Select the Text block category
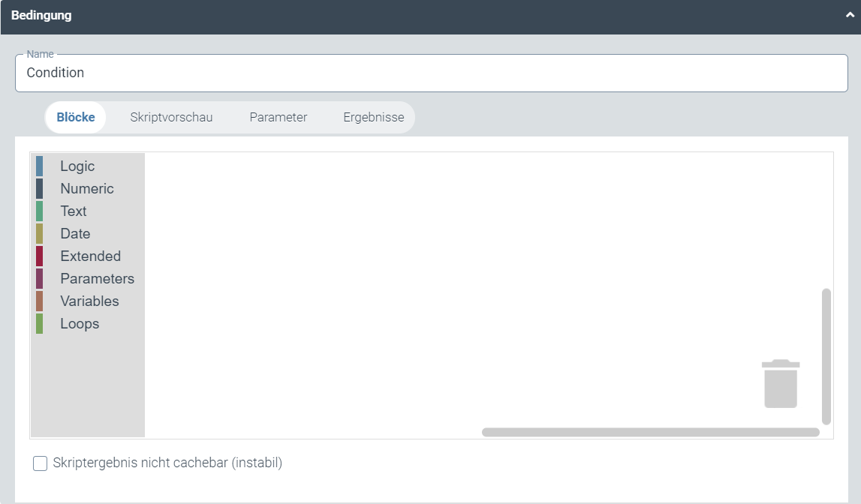Screen dimensions: 861x504 (73, 211)
